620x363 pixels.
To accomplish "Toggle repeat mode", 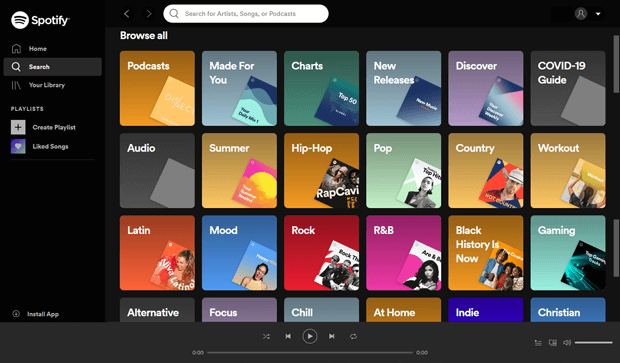I will coord(353,337).
